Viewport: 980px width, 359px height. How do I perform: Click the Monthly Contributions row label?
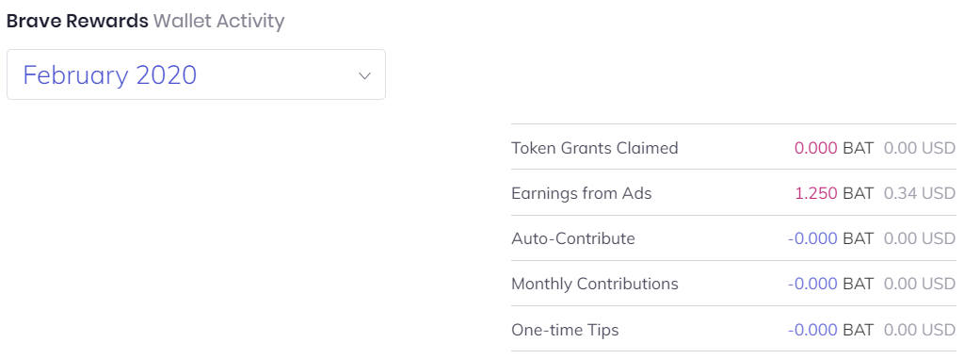coord(594,284)
